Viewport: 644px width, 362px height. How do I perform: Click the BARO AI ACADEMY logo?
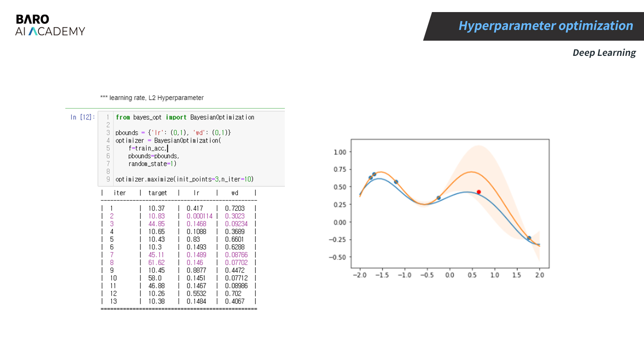pos(50,25)
